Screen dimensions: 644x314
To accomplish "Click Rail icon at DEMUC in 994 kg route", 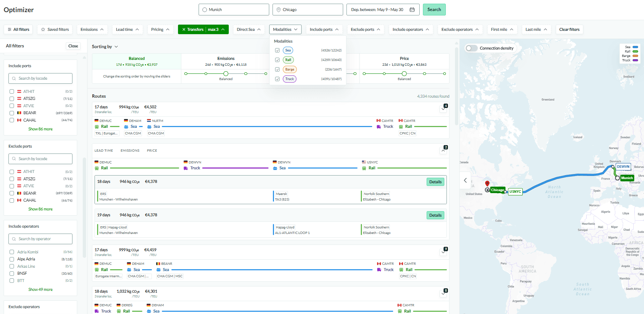I will tap(97, 127).
